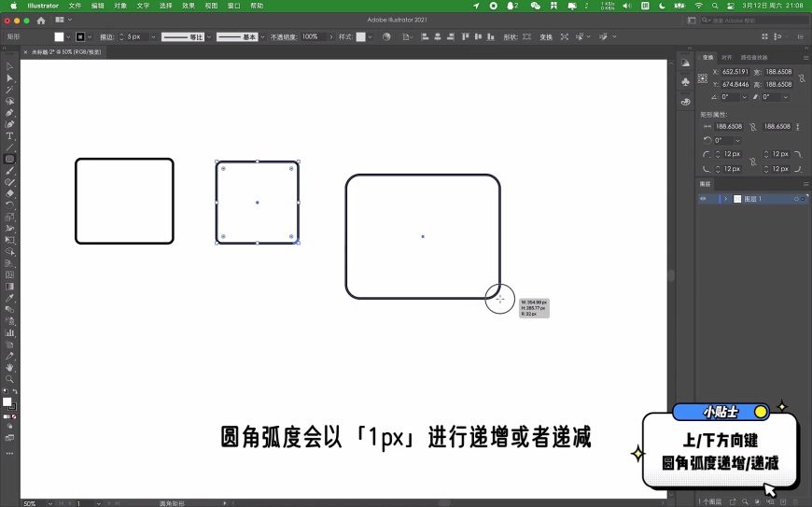Screen dimensions: 812x507
Task: Open the stroke color dropdown arrow
Action: [90, 36]
